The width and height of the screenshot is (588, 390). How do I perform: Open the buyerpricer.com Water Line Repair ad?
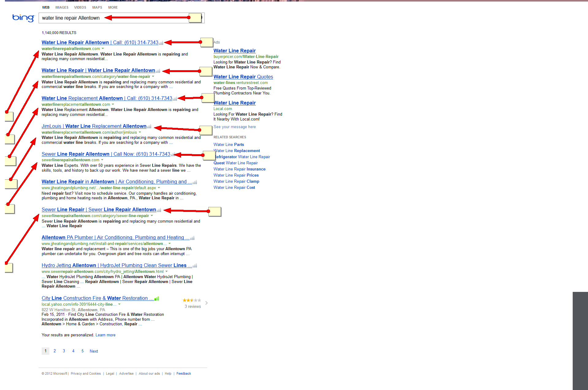point(234,51)
